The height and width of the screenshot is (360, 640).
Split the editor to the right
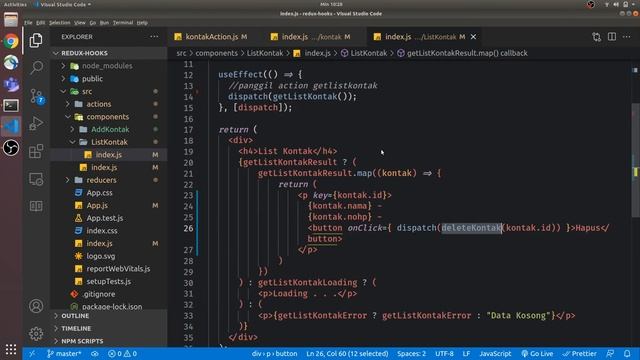612,37
